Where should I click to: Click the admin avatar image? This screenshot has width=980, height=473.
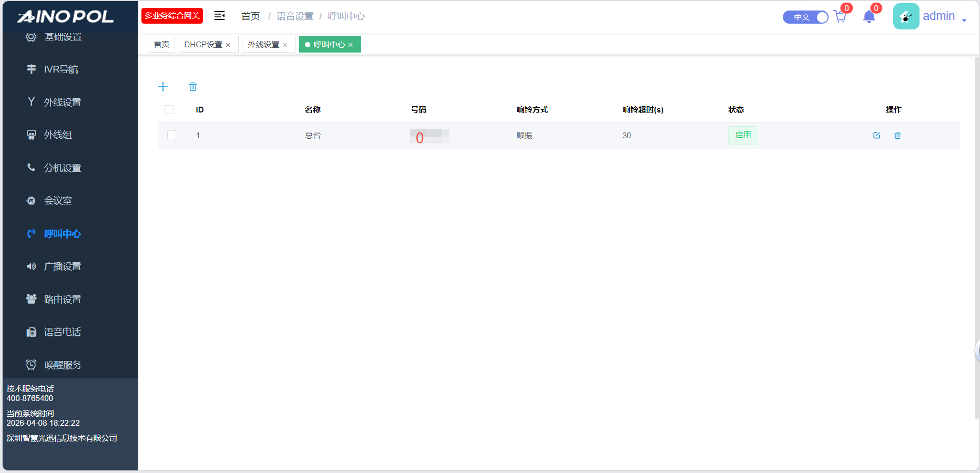pos(906,16)
